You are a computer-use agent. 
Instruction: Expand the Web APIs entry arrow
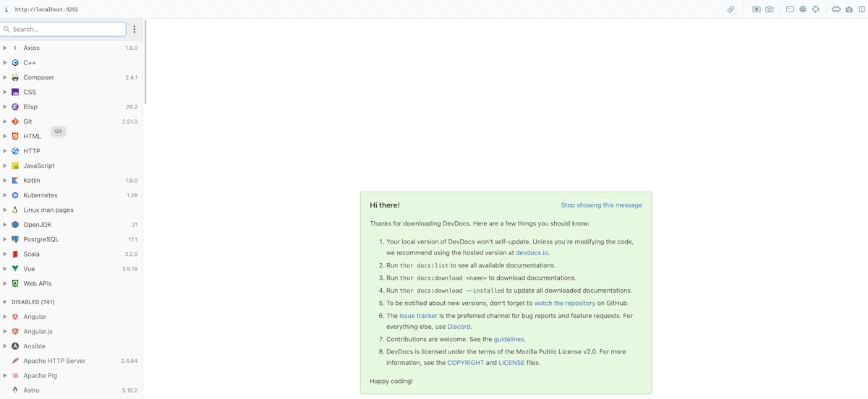click(5, 283)
